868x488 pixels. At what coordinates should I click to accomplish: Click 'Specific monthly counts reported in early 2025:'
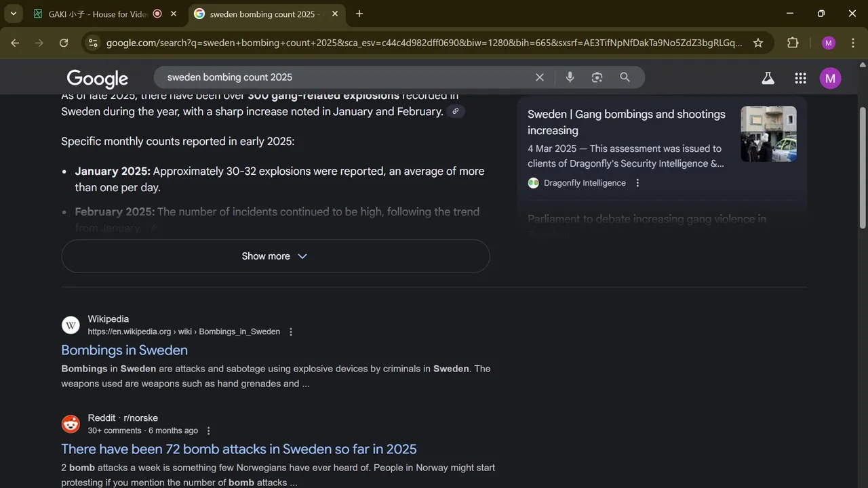[x=178, y=142]
